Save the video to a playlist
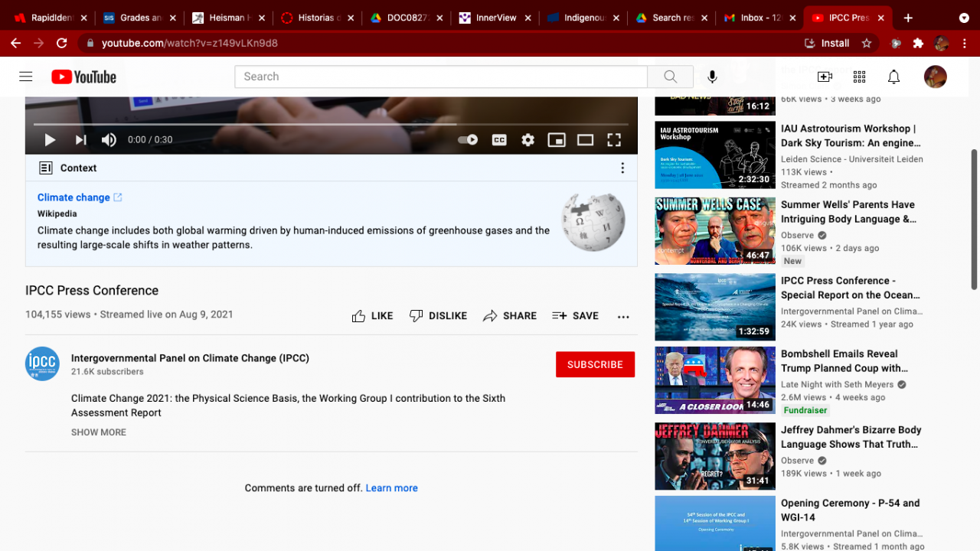Image resolution: width=980 pixels, height=551 pixels. 576,316
